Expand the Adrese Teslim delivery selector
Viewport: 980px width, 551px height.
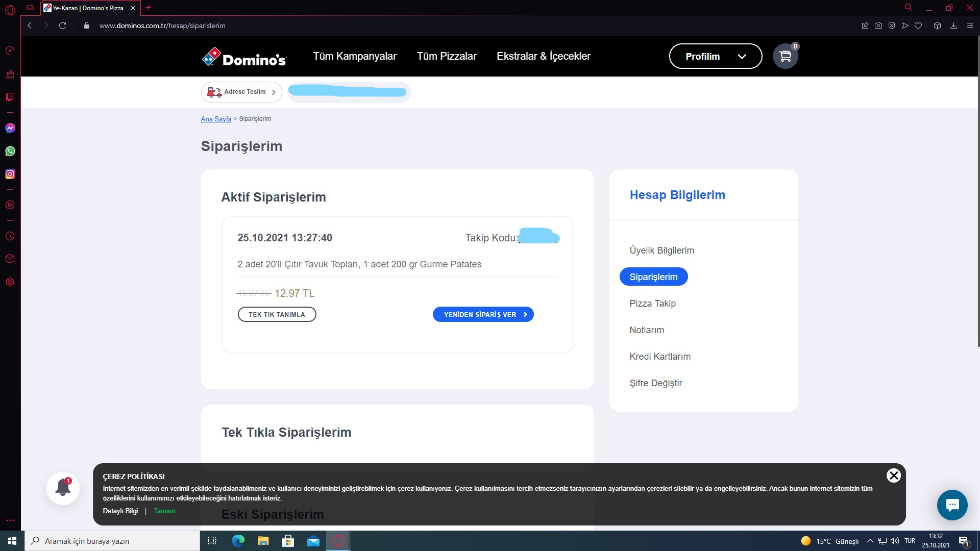(x=241, y=92)
